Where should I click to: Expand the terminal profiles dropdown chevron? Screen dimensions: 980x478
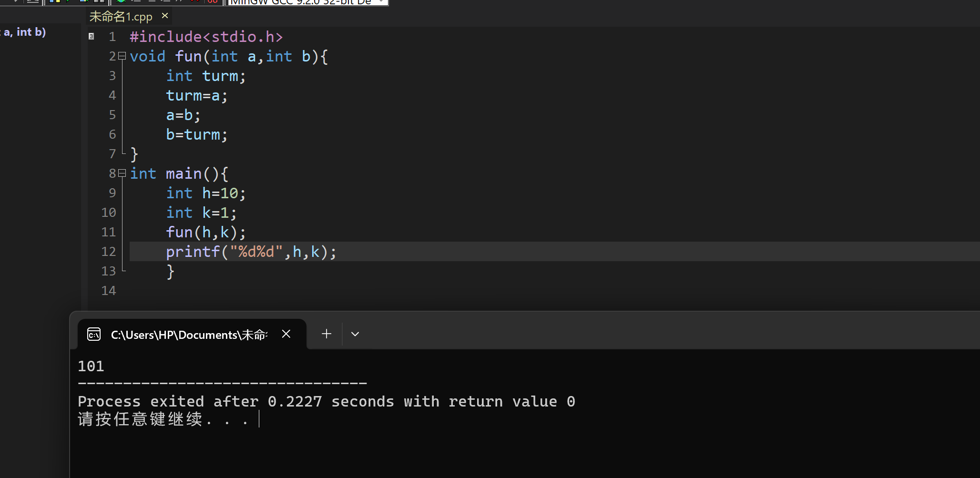[x=355, y=334]
